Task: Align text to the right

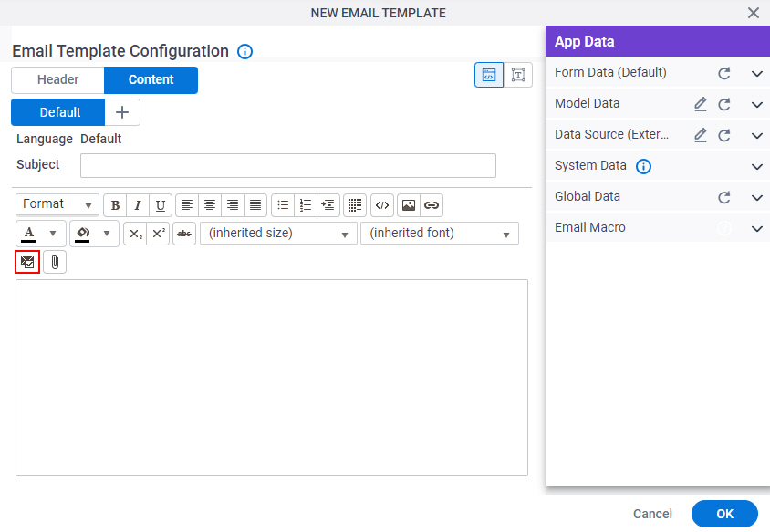Action: [233, 205]
